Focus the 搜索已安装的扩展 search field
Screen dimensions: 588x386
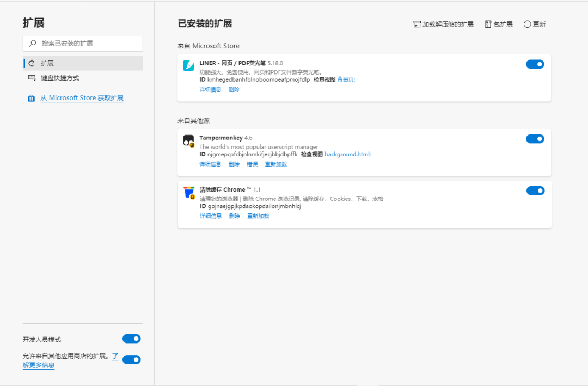coord(83,44)
